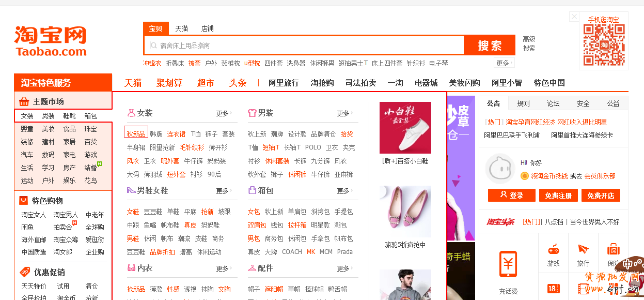Open 天天特价 under 优惠促销
Viewport: 644px width, 300px height.
[x=34, y=286]
